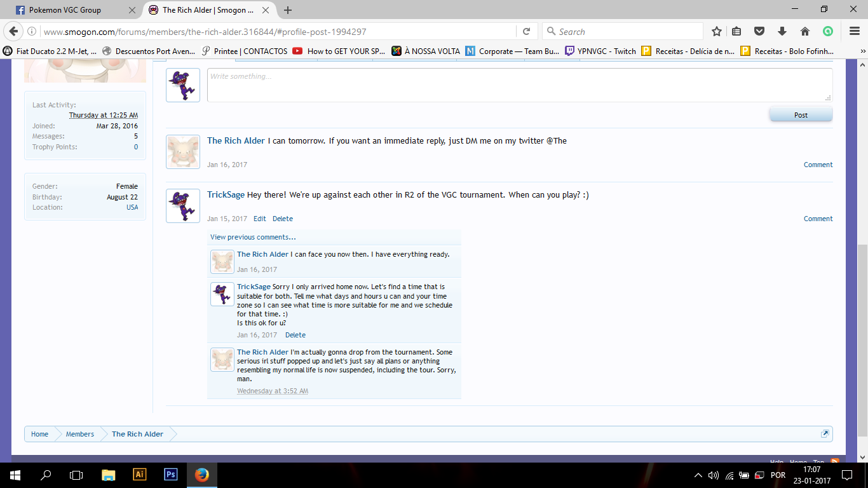Click Edit on TrickSage's Jan 15 post

259,219
